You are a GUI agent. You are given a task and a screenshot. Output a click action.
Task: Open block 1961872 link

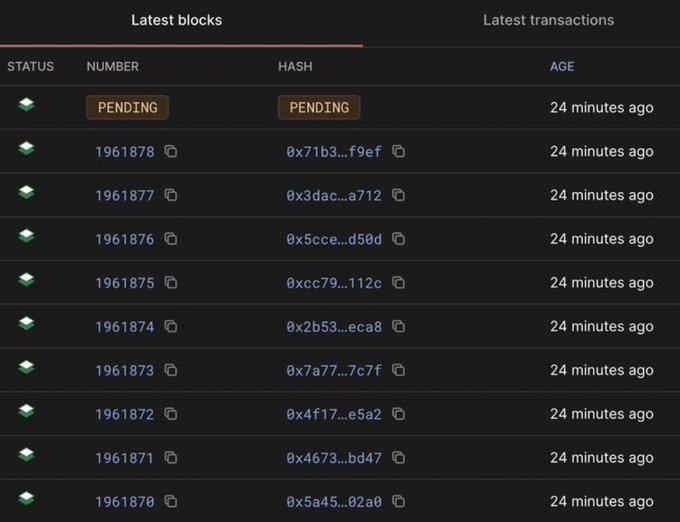point(125,414)
